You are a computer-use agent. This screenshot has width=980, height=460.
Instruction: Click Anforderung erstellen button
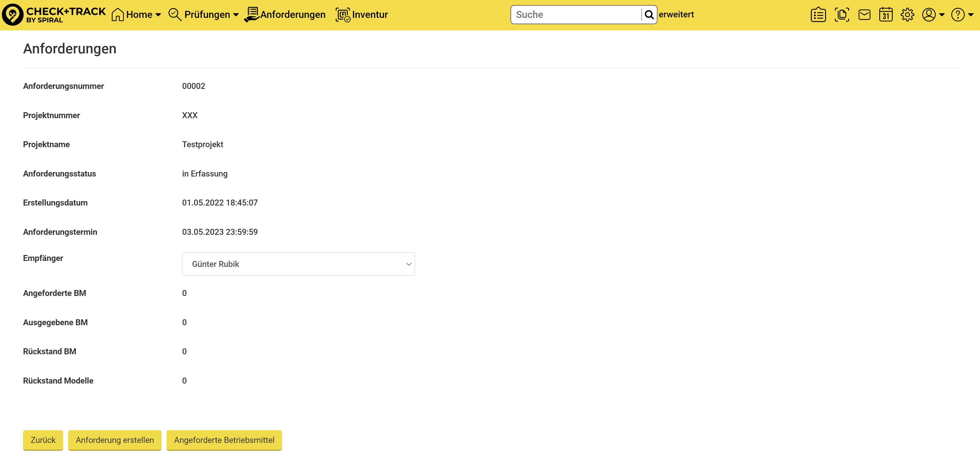point(115,440)
